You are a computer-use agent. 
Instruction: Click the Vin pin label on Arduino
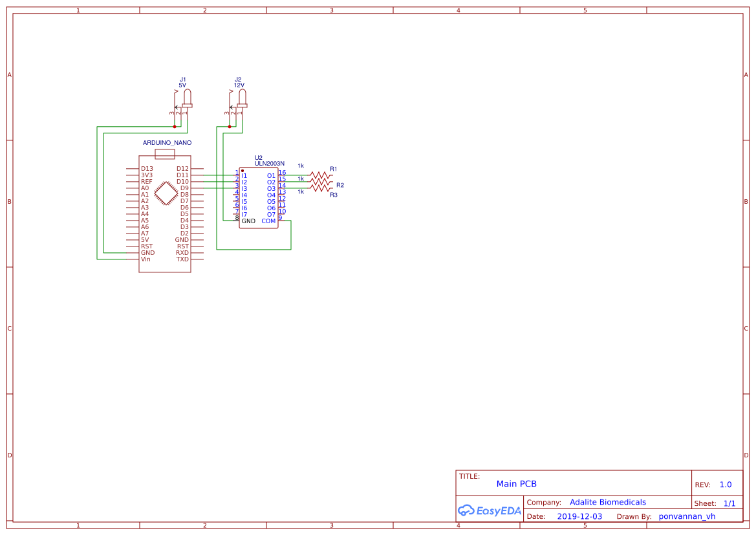point(146,259)
